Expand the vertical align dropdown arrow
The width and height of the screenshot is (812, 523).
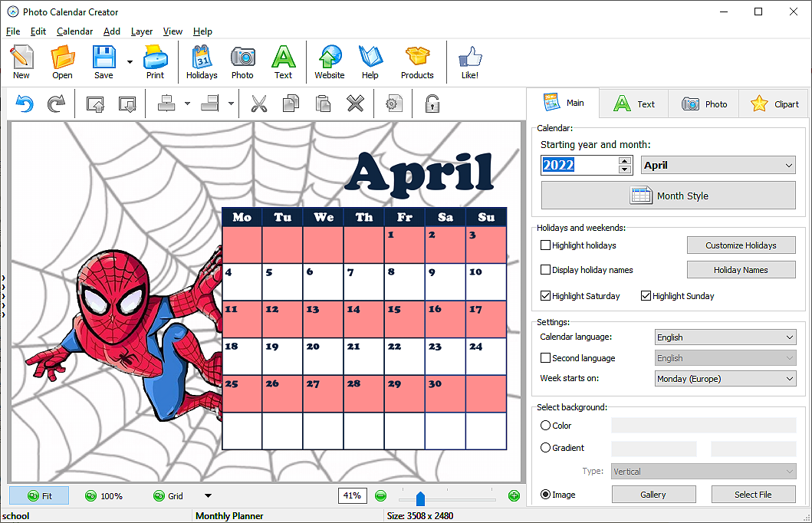[231, 104]
